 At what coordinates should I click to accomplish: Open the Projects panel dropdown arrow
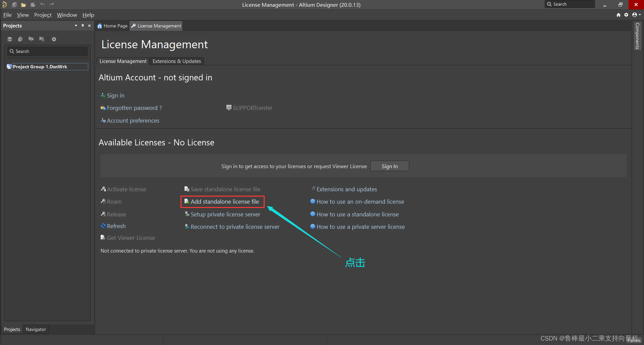(x=76, y=26)
